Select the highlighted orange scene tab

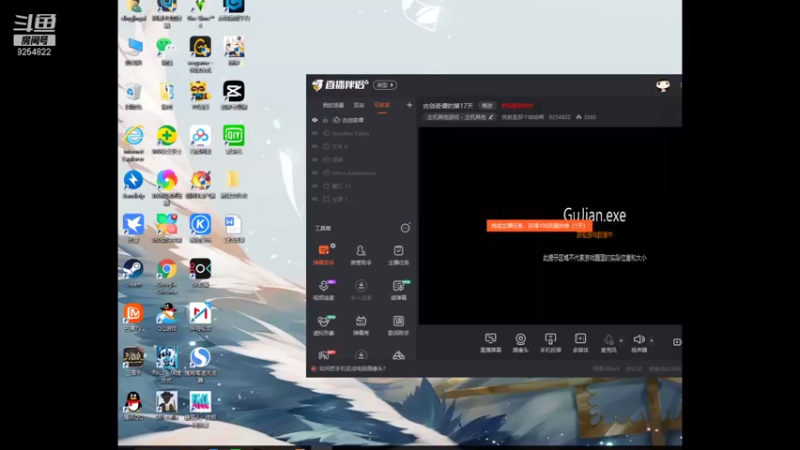click(382, 105)
